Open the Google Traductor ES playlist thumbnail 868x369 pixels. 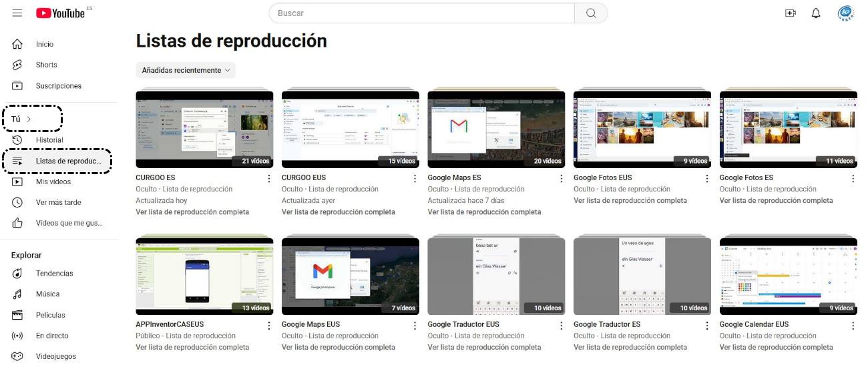pos(642,275)
